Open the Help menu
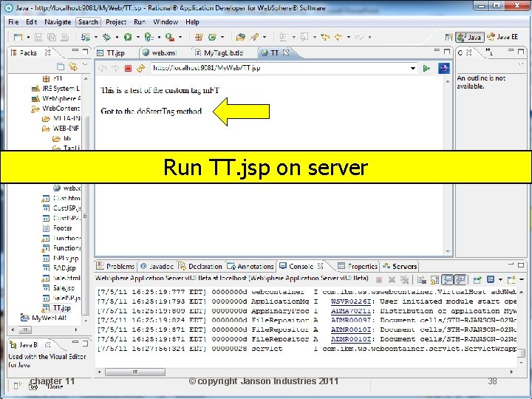 point(192,22)
